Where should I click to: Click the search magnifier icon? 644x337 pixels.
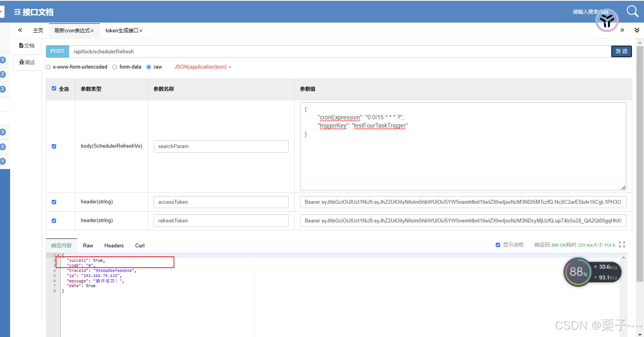pyautogui.click(x=632, y=11)
